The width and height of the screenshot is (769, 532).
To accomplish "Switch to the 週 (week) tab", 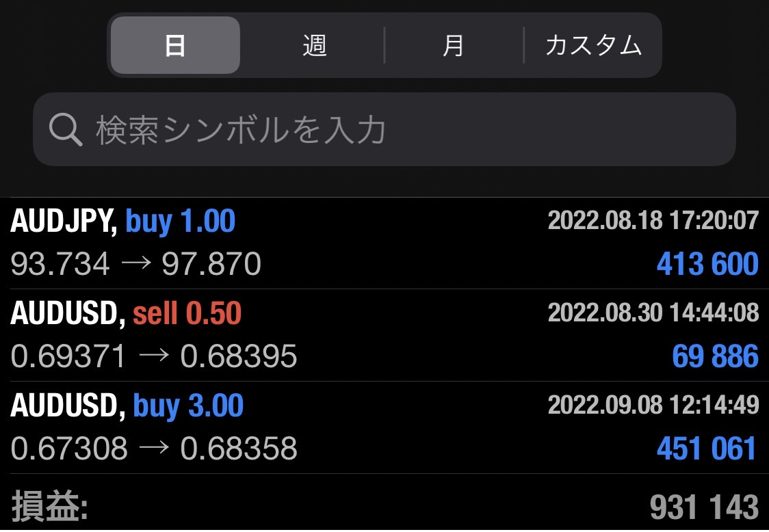I will [314, 46].
